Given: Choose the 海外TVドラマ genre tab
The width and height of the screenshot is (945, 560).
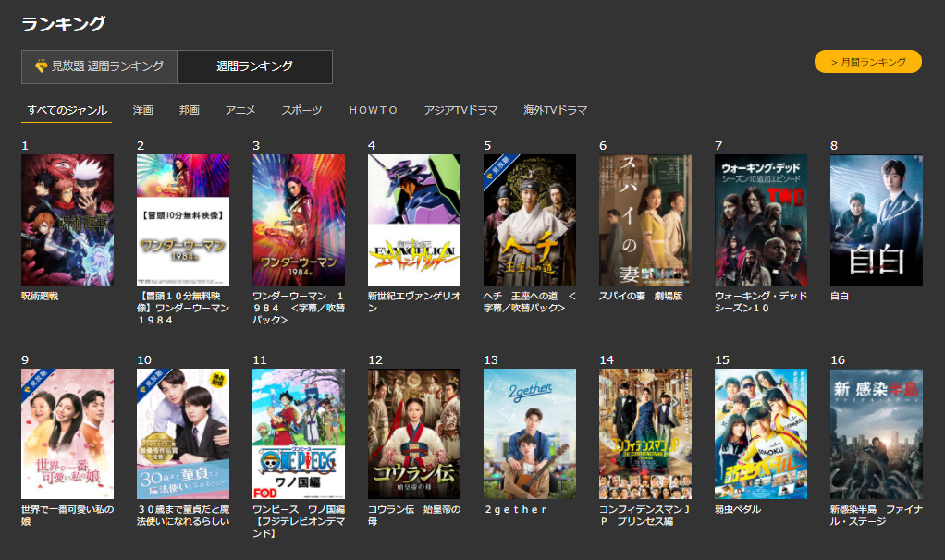Looking at the screenshot, I should point(555,110).
